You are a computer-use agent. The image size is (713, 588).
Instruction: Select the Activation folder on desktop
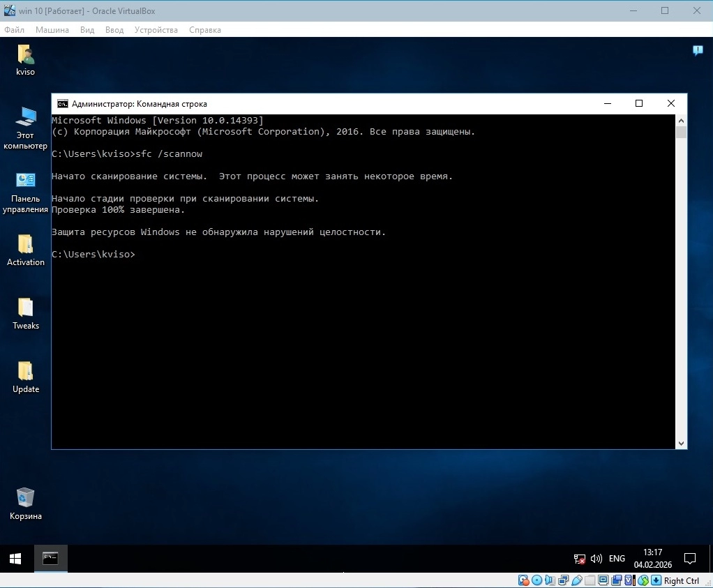(25, 250)
